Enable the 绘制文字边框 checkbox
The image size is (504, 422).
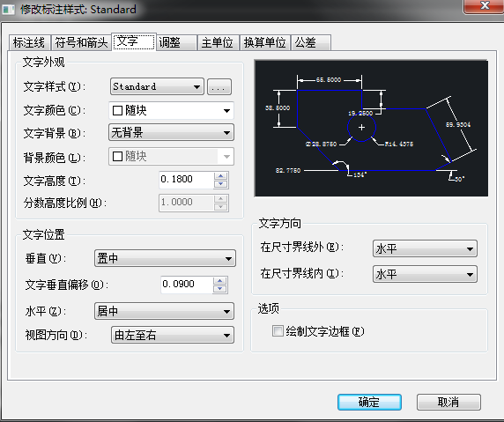point(278,331)
